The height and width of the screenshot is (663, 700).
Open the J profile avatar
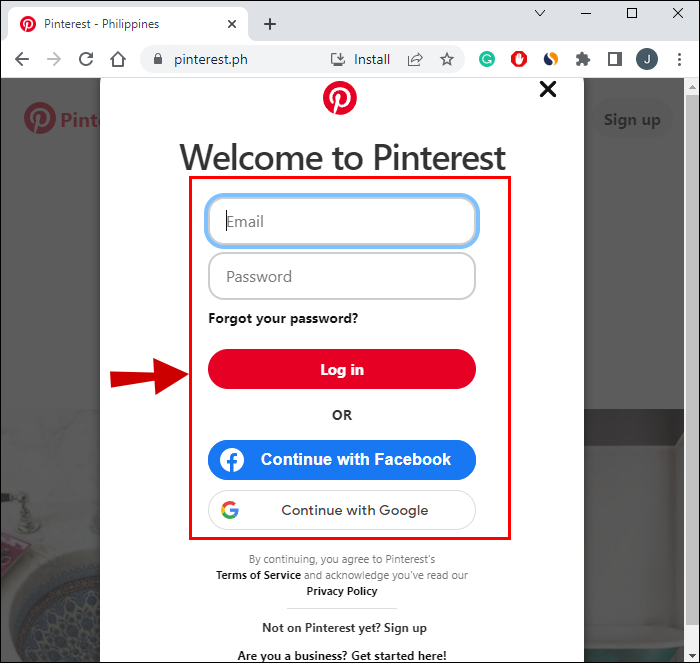647,59
